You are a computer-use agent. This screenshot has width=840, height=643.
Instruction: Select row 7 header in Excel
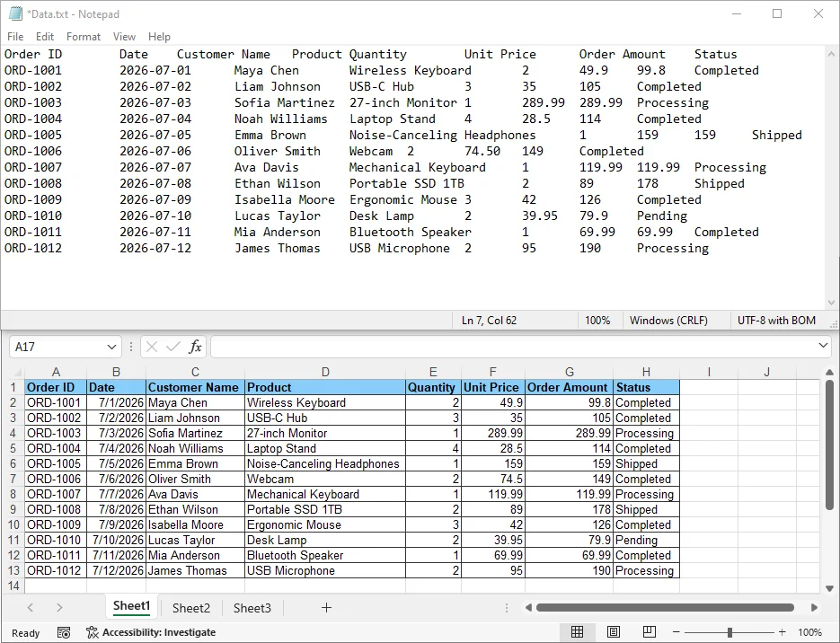click(x=13, y=480)
